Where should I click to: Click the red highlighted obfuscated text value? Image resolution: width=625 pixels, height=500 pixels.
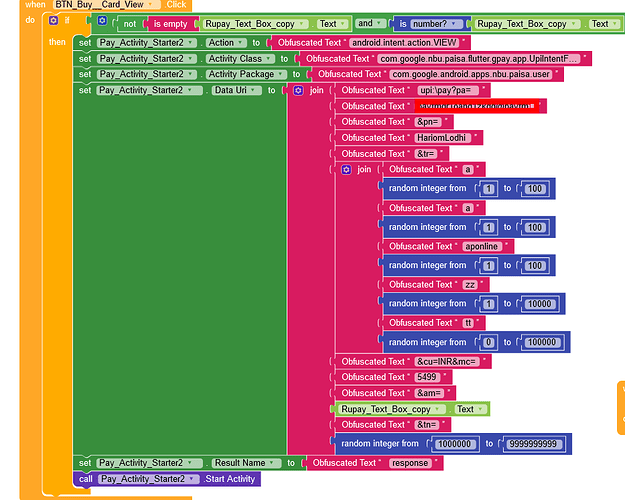(476, 106)
